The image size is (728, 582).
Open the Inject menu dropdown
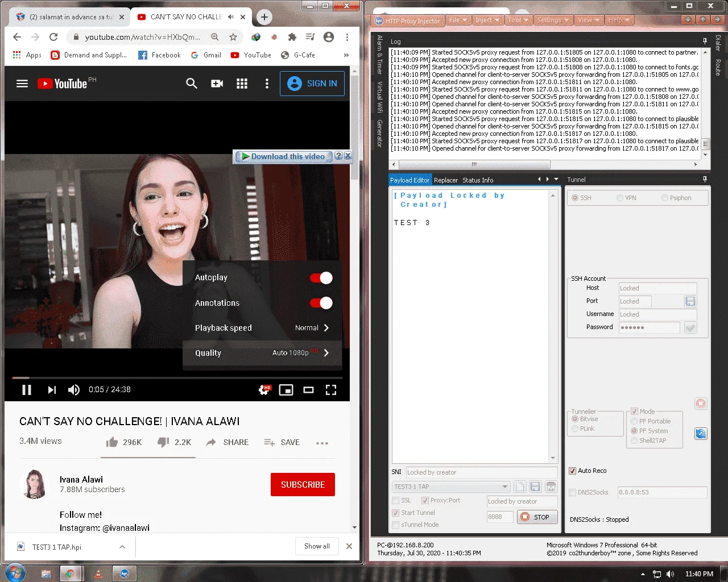[487, 20]
